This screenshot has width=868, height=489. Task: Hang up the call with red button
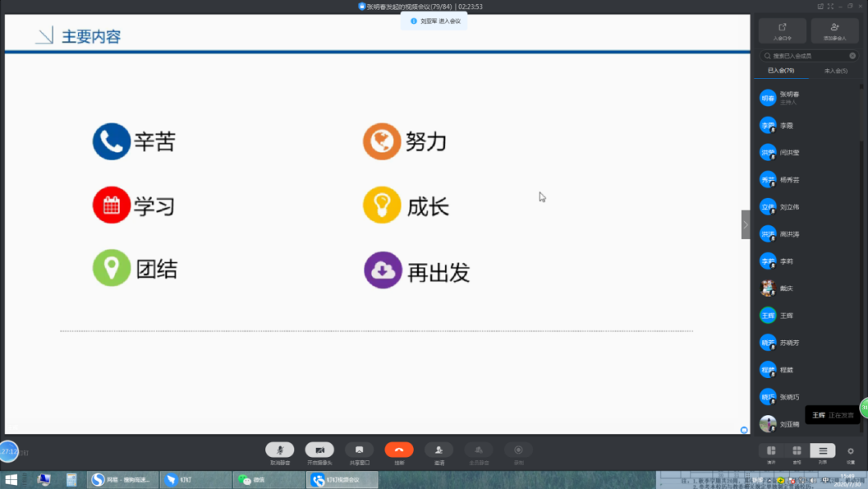399,450
